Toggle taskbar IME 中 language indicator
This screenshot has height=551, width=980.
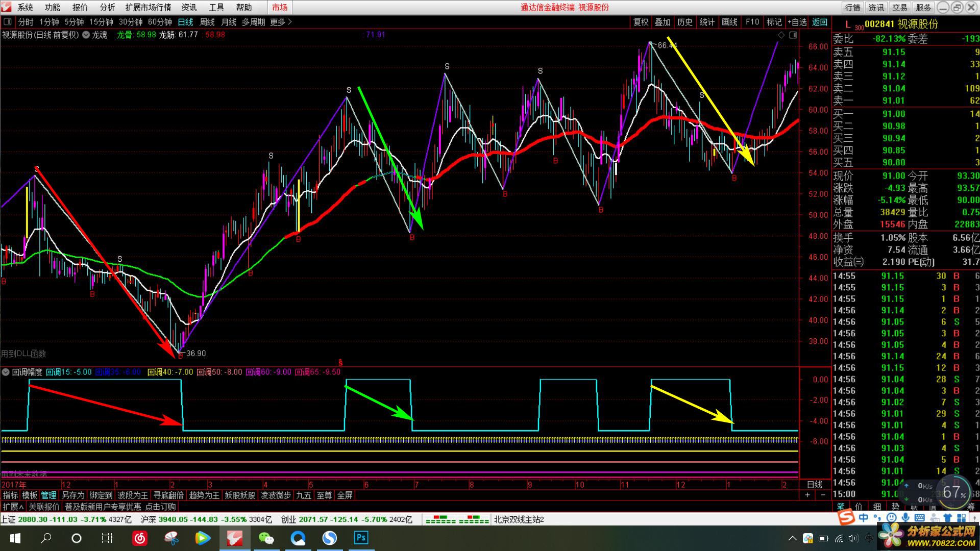click(869, 538)
